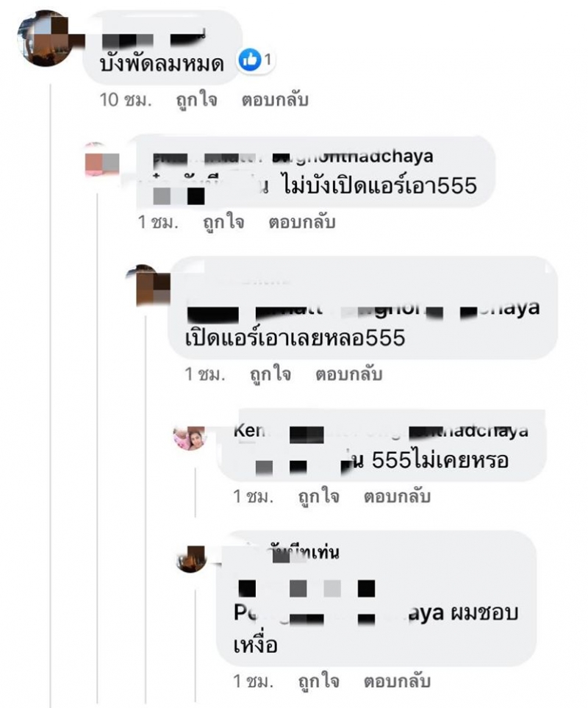Click the blue thumbs-up reaction icon
Screen dimensions: 588x708
tap(250, 60)
